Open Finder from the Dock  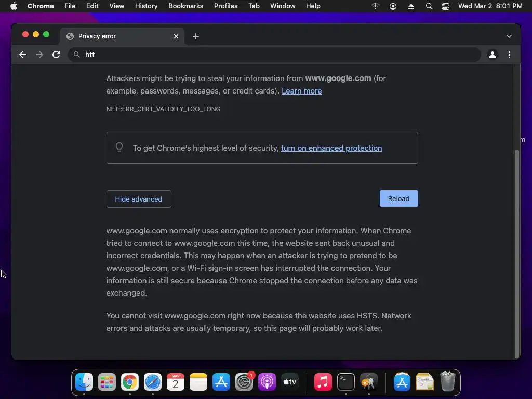pos(84,382)
